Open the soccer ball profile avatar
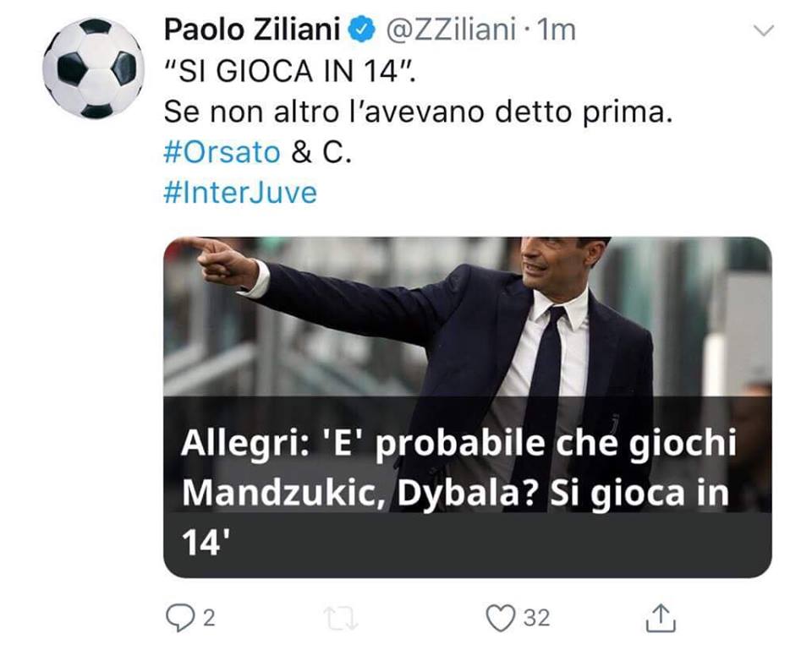This screenshot has height=650, width=812. (93, 68)
